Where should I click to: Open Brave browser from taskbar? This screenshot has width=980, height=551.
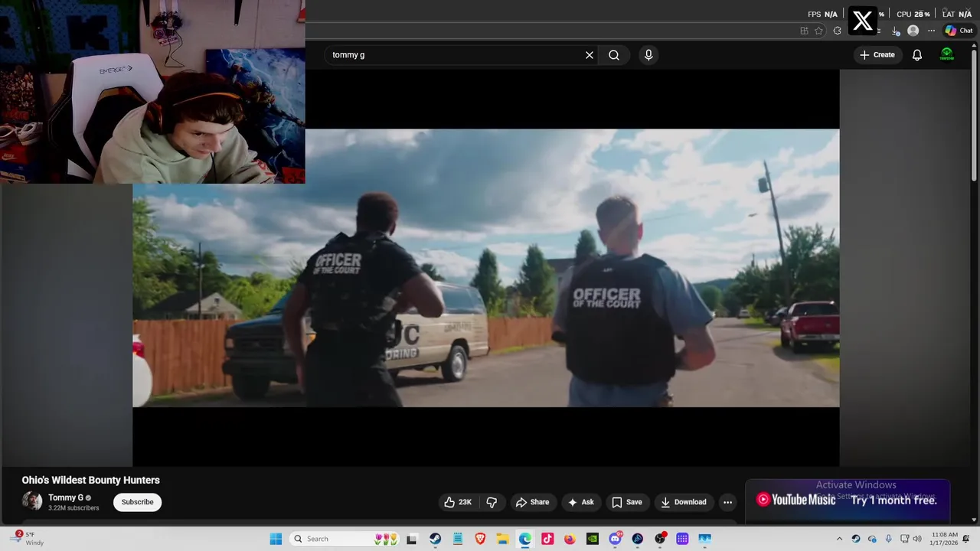tap(480, 539)
